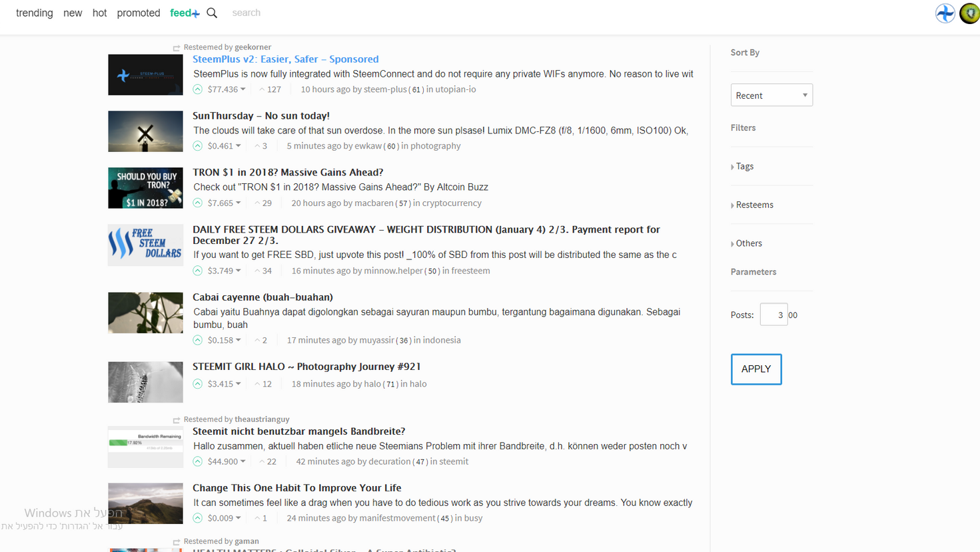Open the freesteem tag link
The image size is (980, 552).
coord(470,271)
